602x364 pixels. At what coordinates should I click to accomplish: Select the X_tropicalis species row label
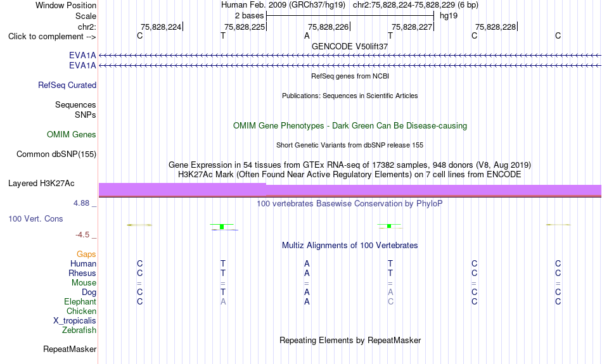[75, 321]
